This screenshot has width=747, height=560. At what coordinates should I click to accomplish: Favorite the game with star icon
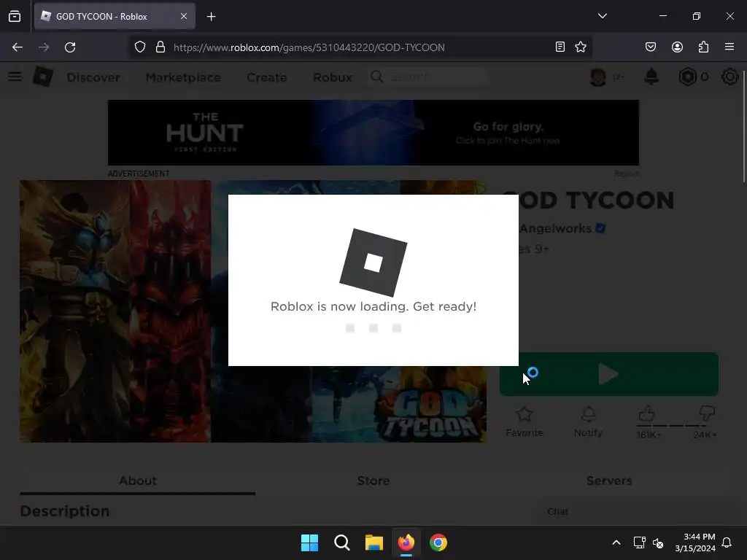(525, 421)
